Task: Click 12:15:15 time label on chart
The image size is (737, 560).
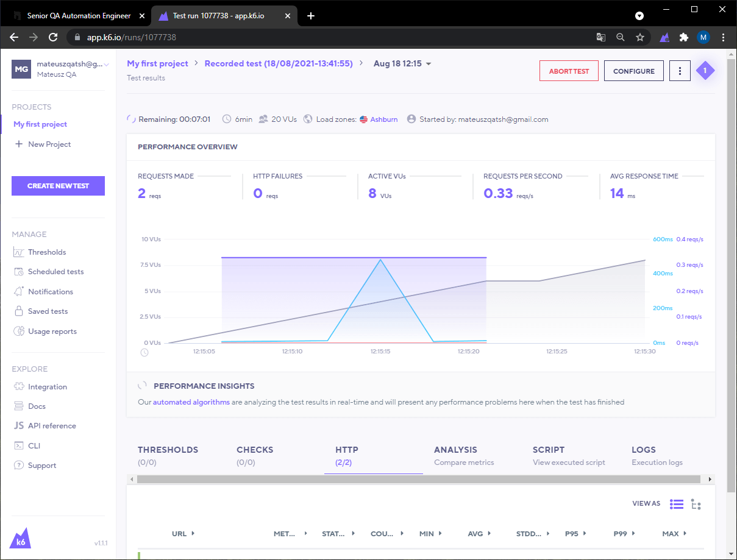Action: point(380,351)
